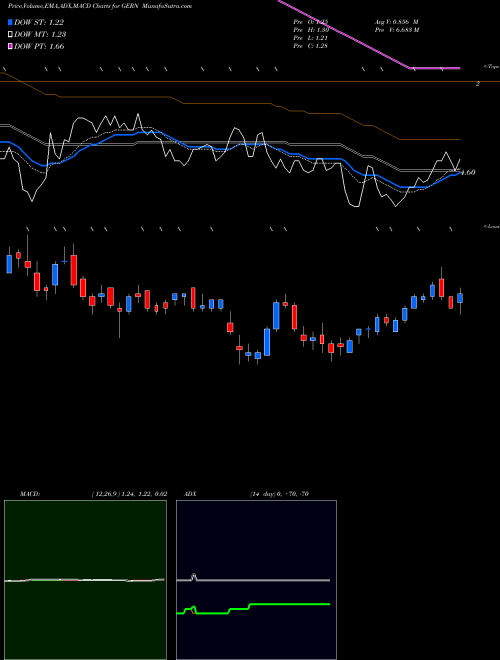
Task: Click the 'ADX' panel label
Action: 190,494
